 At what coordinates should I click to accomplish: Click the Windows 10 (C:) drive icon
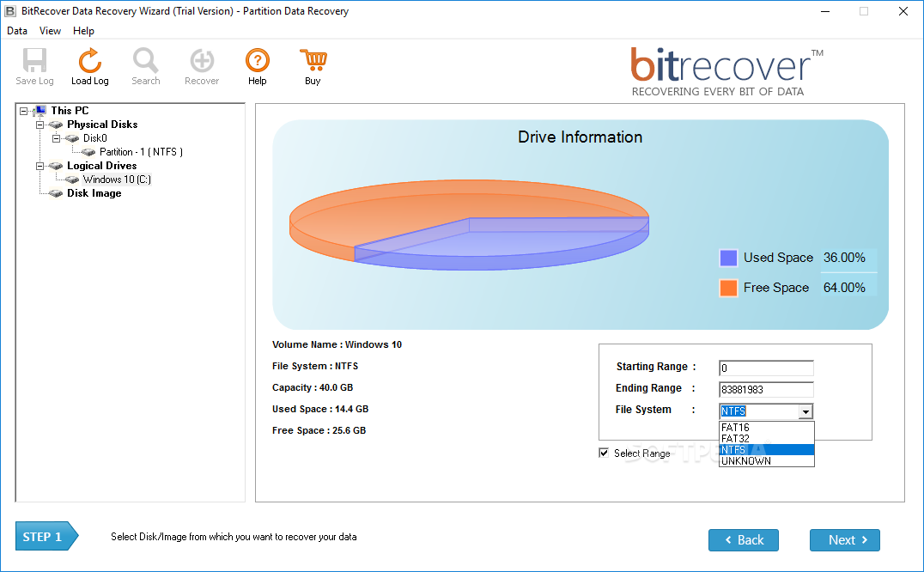coord(72,180)
